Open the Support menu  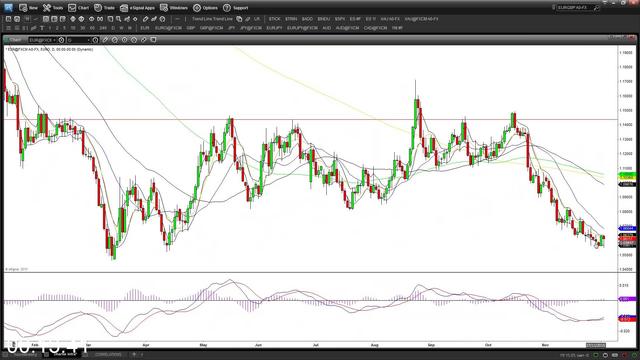[x=236, y=8]
